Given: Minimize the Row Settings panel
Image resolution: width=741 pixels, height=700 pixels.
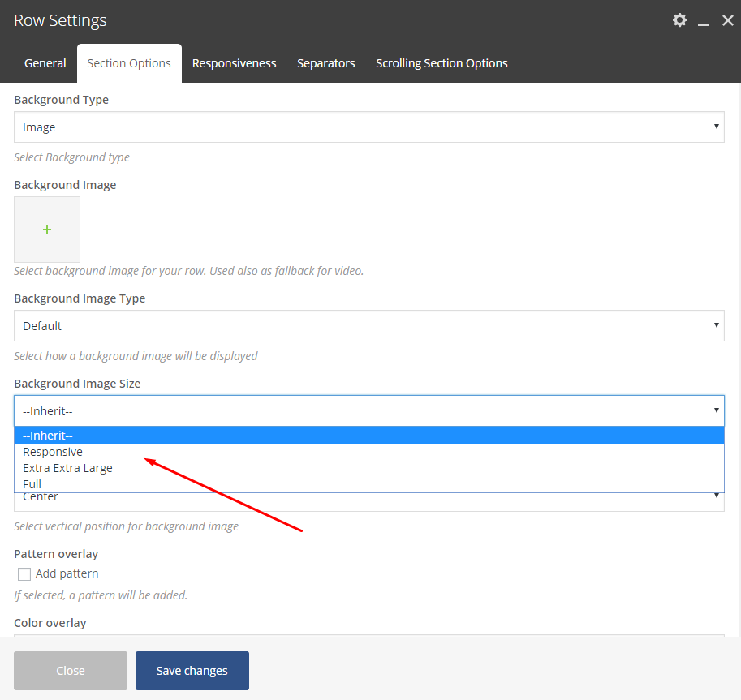Looking at the screenshot, I should (x=704, y=21).
